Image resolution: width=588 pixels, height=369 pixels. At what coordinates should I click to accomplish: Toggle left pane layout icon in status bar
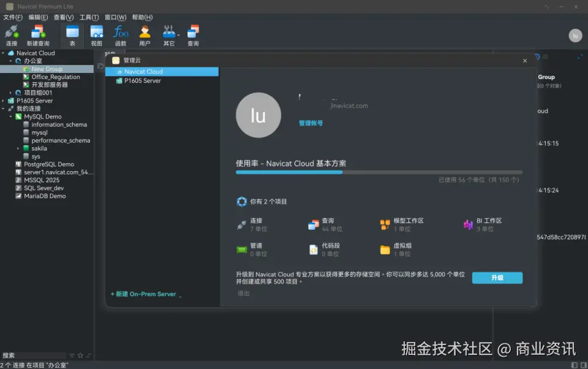[x=574, y=365]
